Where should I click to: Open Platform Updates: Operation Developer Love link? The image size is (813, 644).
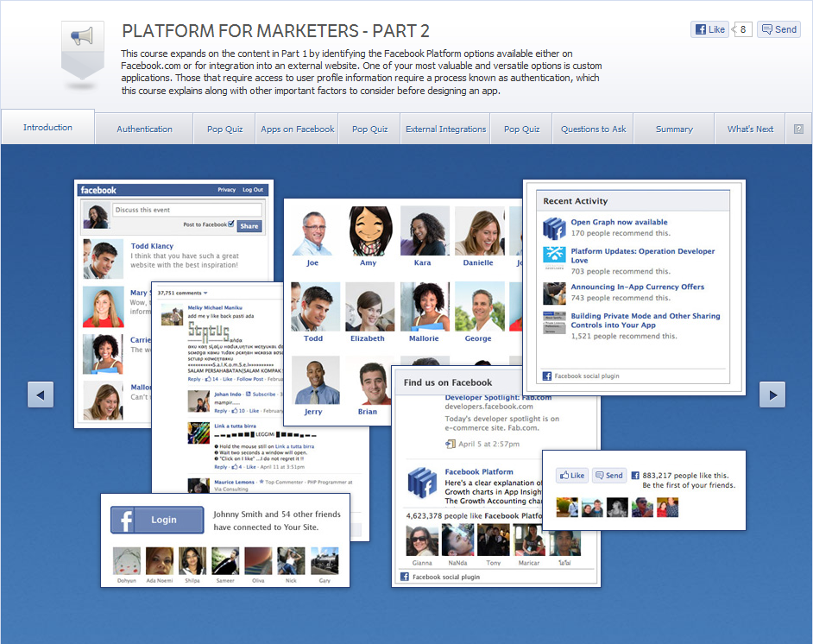point(642,256)
